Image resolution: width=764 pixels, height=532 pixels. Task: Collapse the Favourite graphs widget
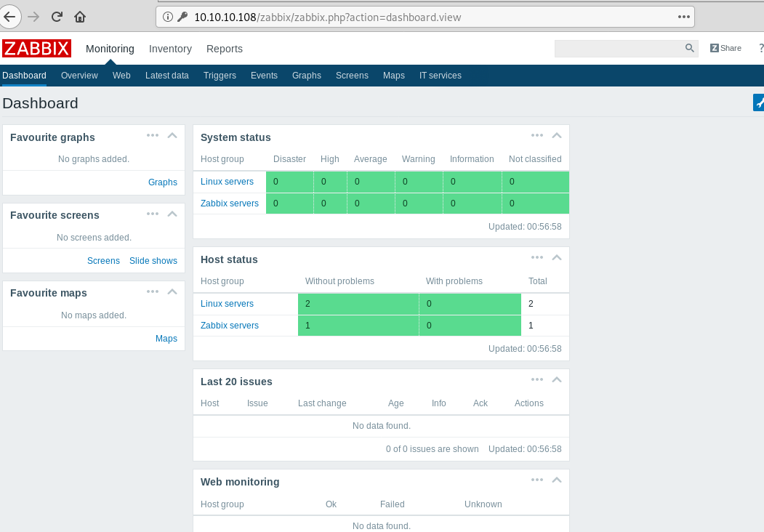pos(172,135)
